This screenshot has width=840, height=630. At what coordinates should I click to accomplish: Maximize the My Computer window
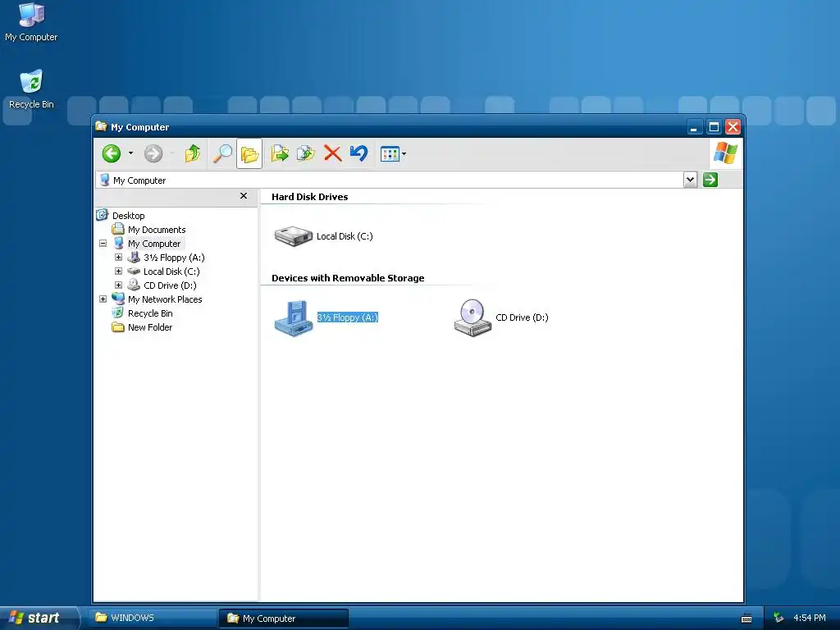click(x=714, y=127)
